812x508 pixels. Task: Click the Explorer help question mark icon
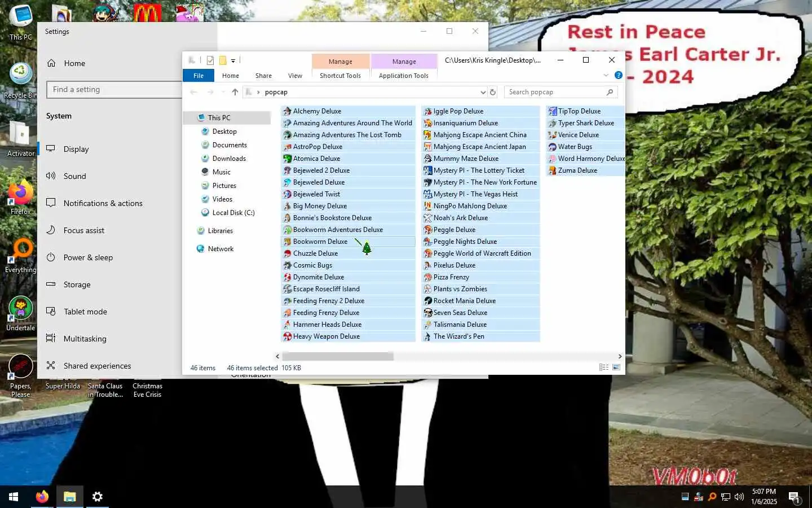pyautogui.click(x=619, y=75)
